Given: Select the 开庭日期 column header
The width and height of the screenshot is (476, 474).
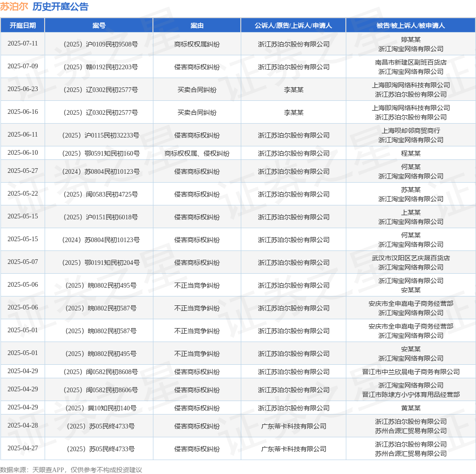Looking at the screenshot, I should (x=23, y=26).
